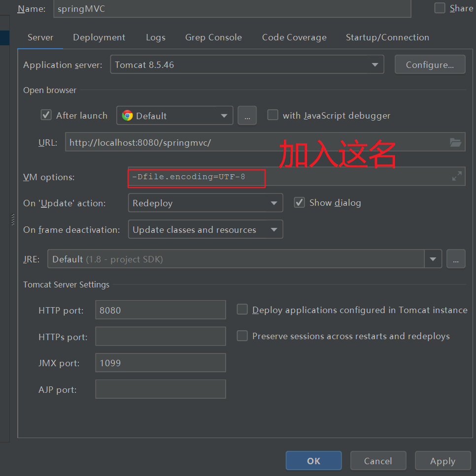The height and width of the screenshot is (476, 476).
Task: Open the Grep Console tab
Action: [214, 37]
